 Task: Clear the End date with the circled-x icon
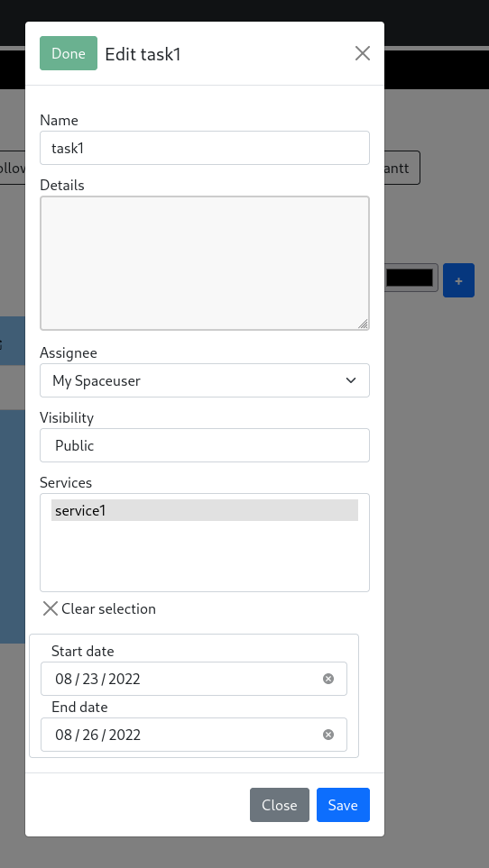tap(328, 735)
